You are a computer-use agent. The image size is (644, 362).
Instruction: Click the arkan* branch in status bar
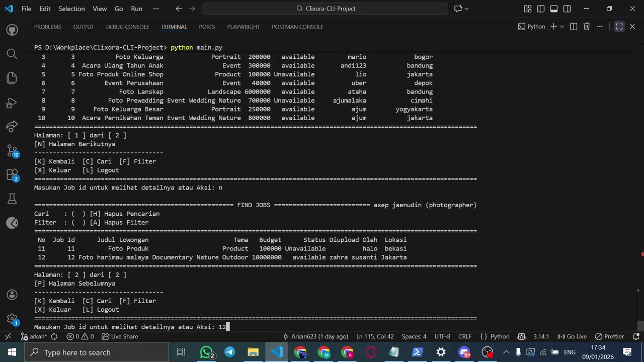[34, 336]
